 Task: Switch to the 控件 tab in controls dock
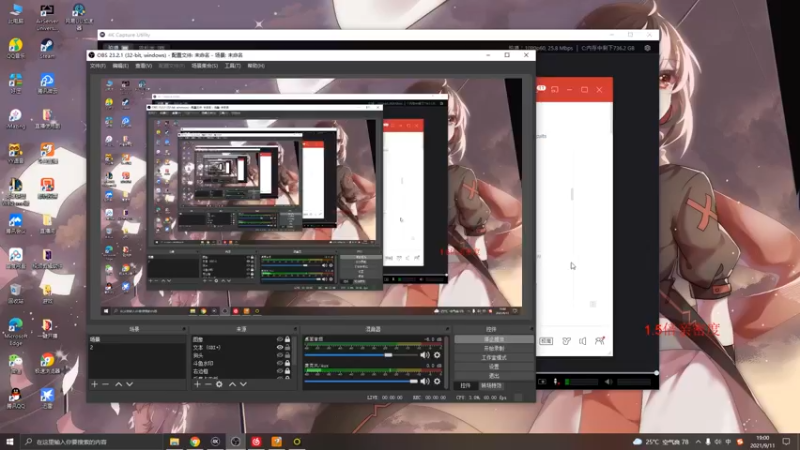[465, 386]
